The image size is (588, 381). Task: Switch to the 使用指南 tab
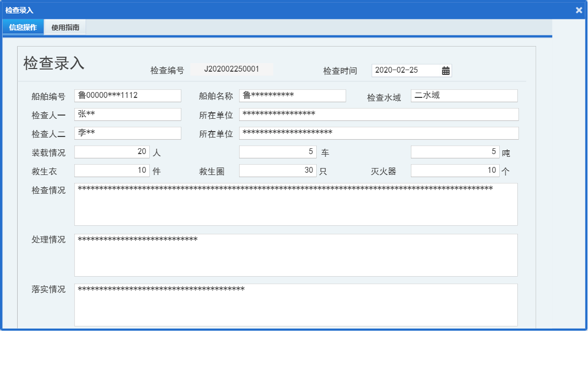[64, 27]
